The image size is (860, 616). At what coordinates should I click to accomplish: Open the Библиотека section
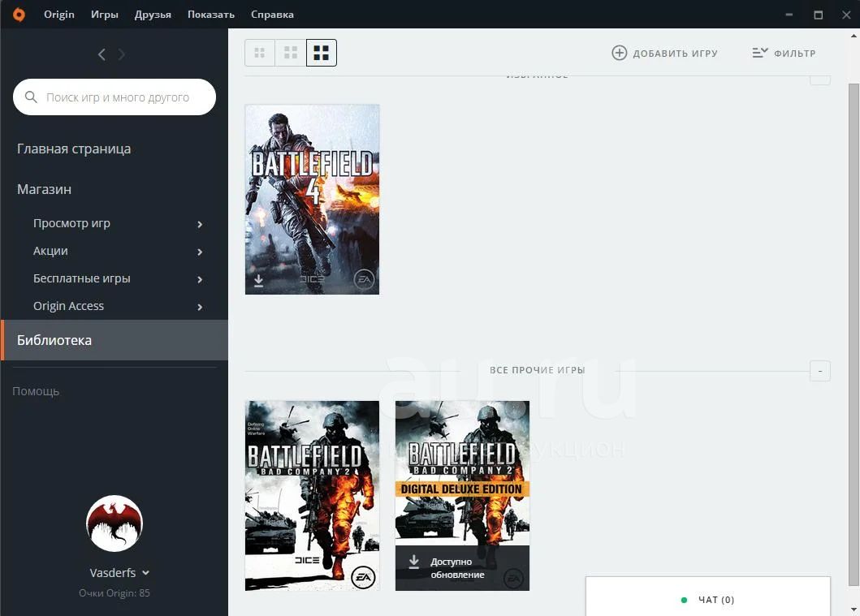tap(114, 340)
